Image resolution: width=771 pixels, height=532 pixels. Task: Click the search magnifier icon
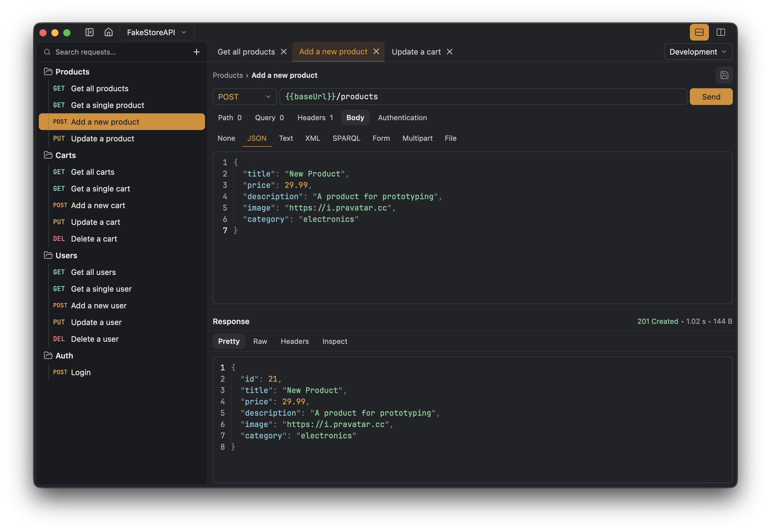(x=47, y=52)
